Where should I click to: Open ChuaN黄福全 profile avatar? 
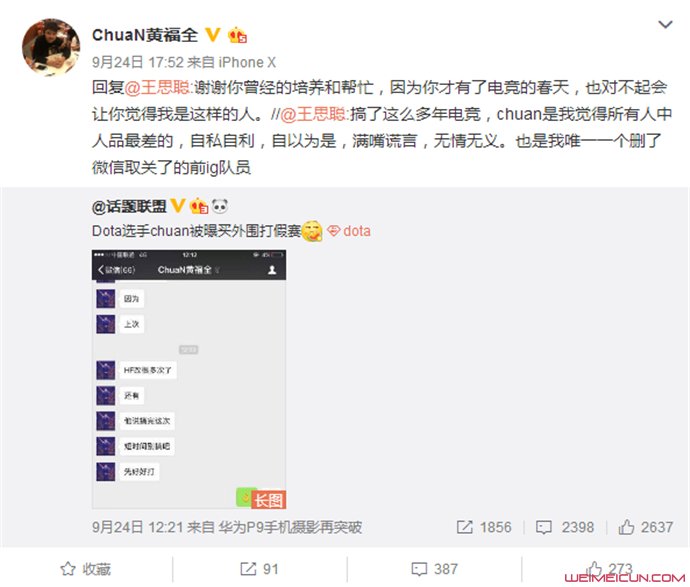point(51,47)
